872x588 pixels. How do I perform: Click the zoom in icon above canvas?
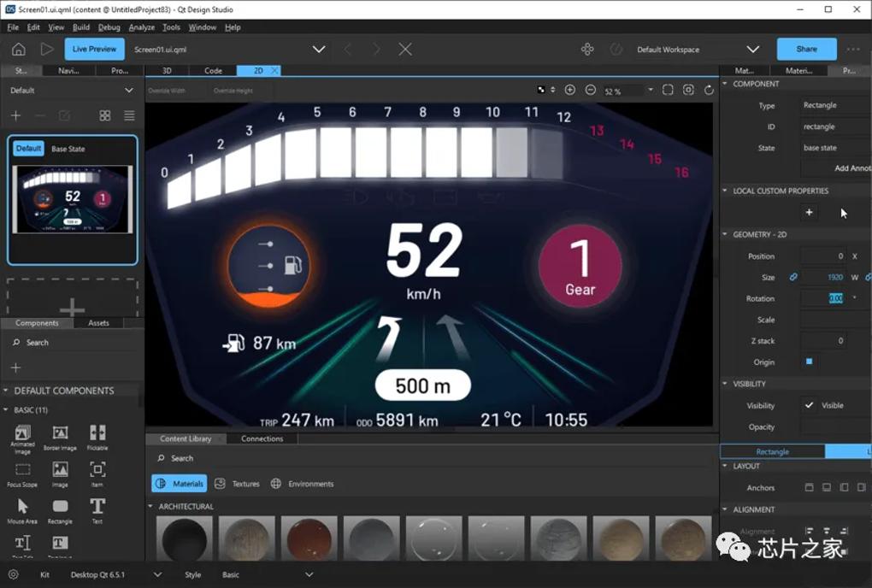point(570,90)
